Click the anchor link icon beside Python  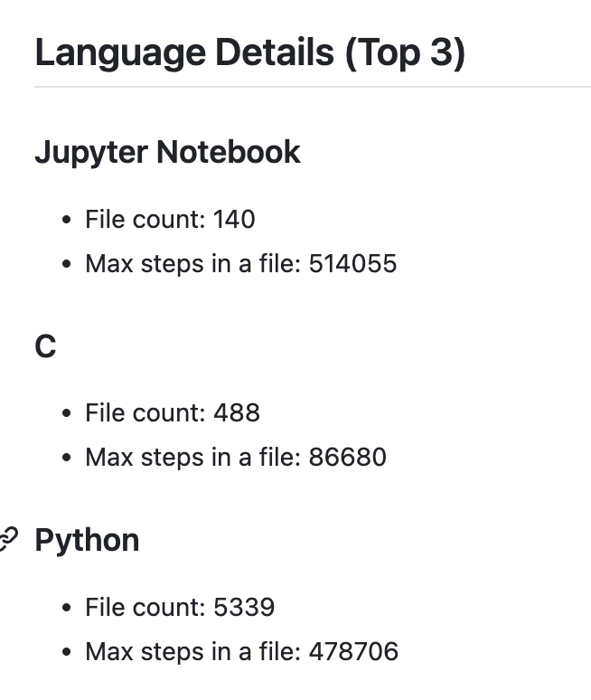(x=8, y=540)
